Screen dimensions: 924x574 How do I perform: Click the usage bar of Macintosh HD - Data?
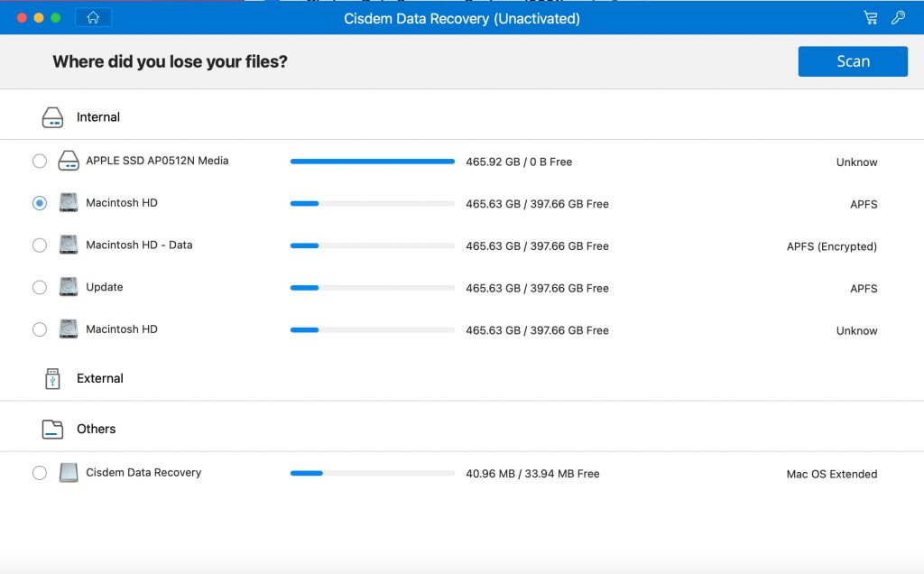(x=373, y=245)
